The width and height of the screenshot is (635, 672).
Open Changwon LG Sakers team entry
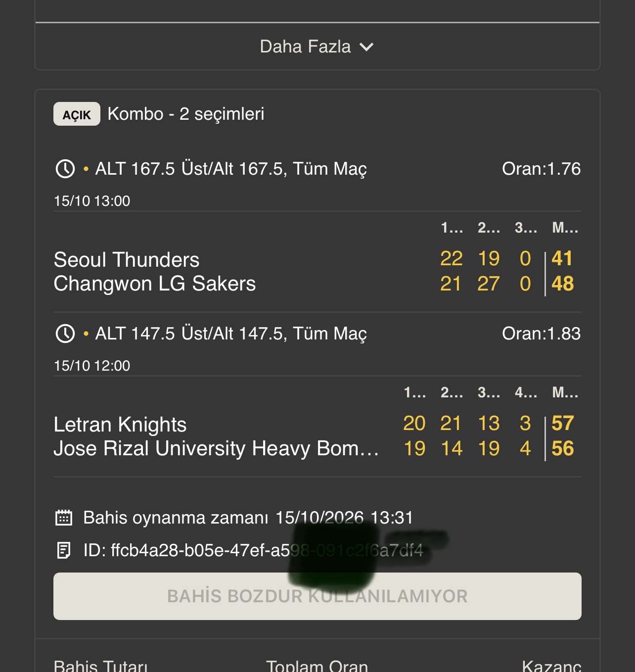pos(155,284)
